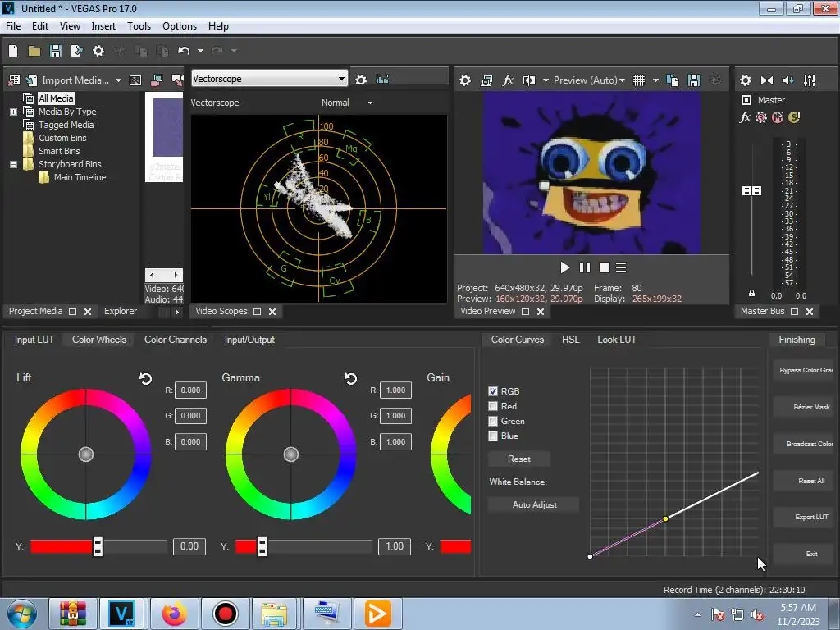Open the mixing console icon

tap(810, 80)
